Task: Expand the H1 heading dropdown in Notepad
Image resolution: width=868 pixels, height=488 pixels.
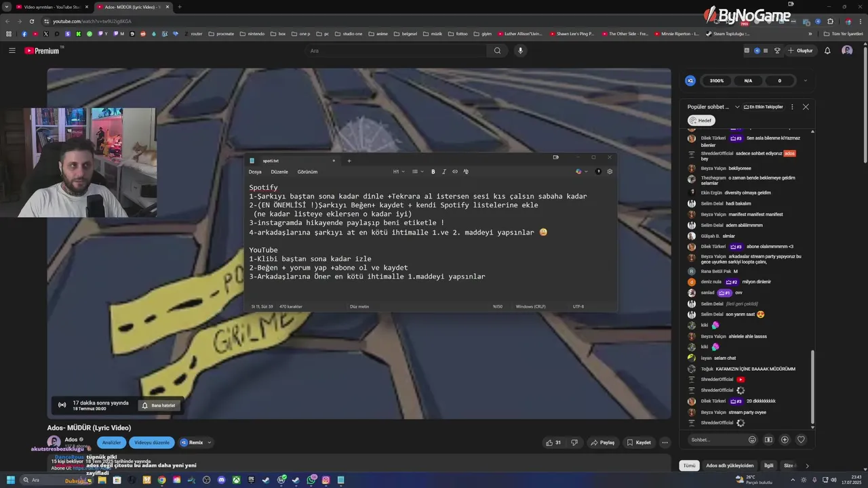Action: [398, 171]
